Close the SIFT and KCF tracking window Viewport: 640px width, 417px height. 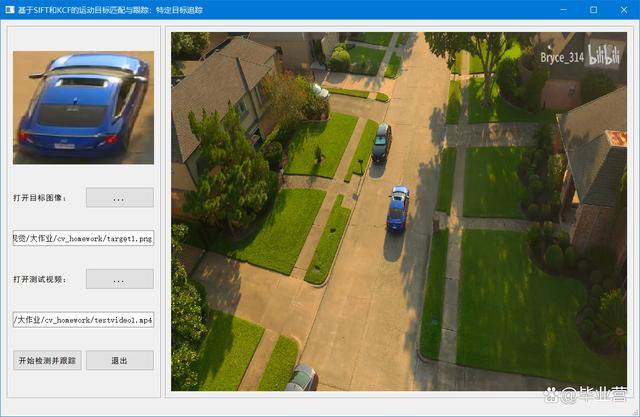point(624,10)
